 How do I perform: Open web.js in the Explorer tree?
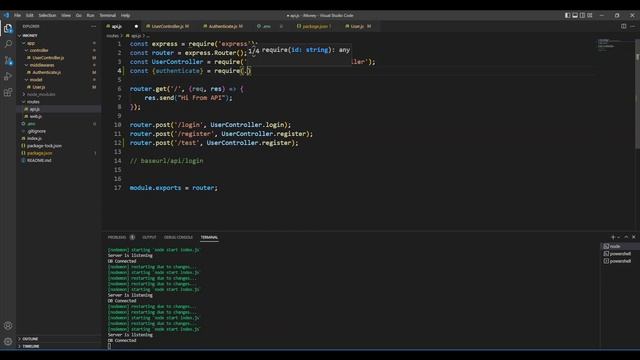[x=35, y=116]
